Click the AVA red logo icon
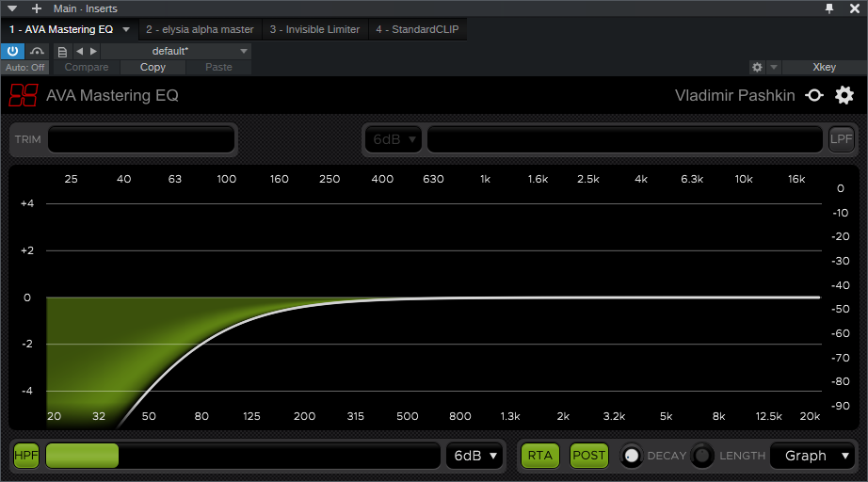This screenshot has width=868, height=482. (x=24, y=95)
